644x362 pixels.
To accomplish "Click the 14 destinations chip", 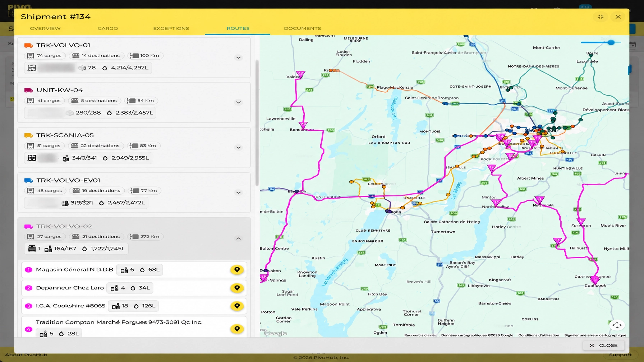I will pyautogui.click(x=96, y=56).
